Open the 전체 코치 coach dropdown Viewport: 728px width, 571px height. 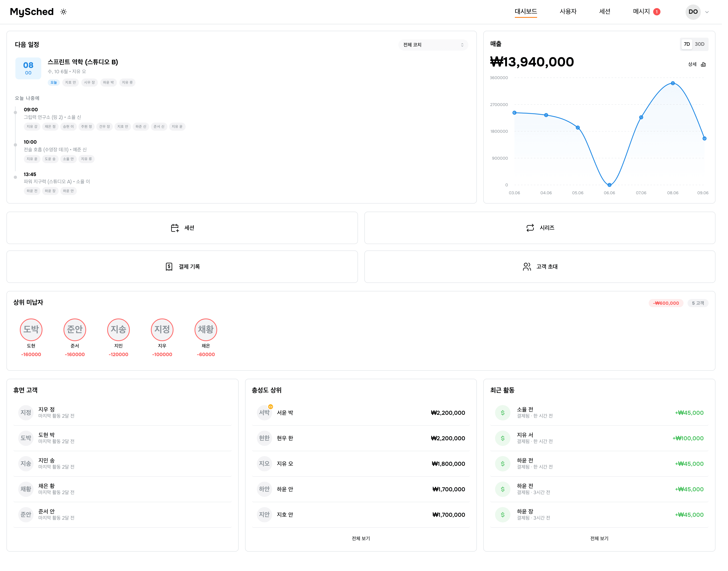[436, 45]
